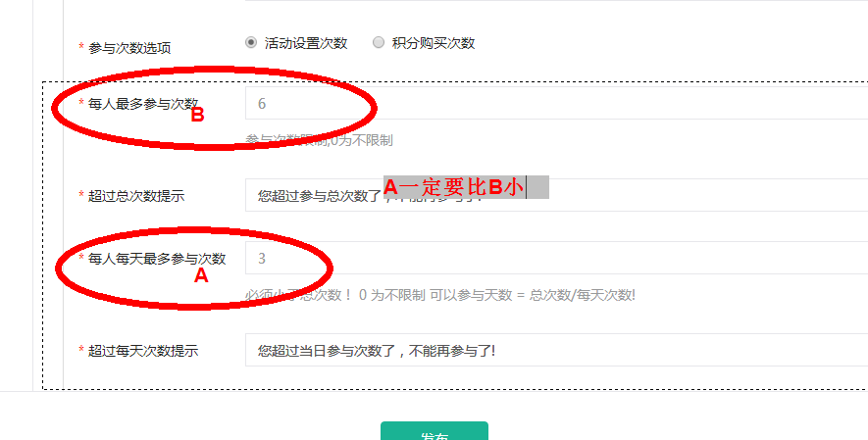This screenshot has width=868, height=440.
Task: Select the red 'A一定要比B小' annotation text box
Action: coord(466,187)
